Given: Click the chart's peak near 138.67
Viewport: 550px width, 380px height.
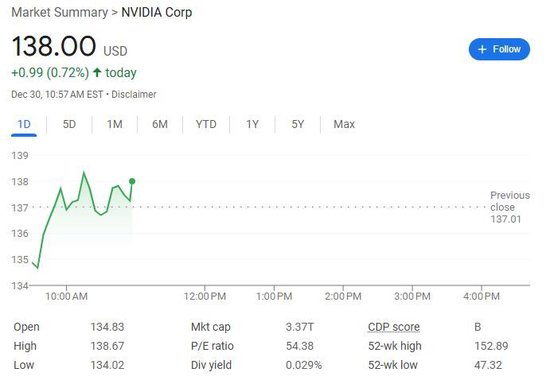Looking at the screenshot, I should (83, 172).
